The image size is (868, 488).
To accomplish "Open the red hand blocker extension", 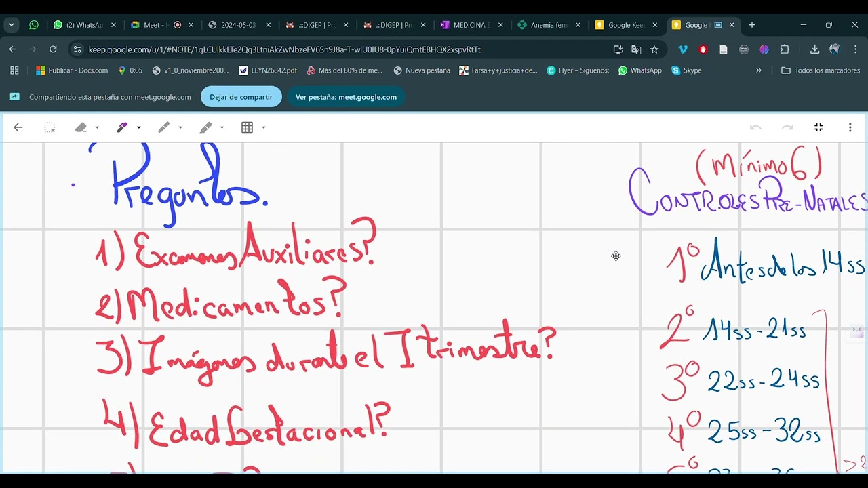I will pos(703,49).
